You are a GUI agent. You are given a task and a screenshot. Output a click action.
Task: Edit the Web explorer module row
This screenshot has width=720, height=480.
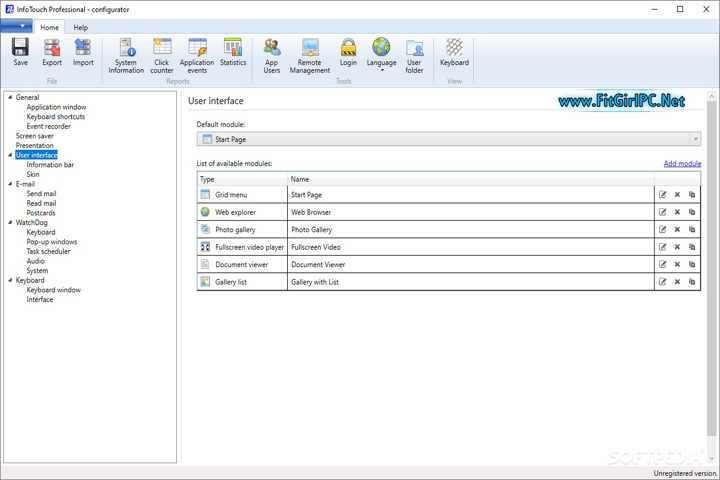pos(662,212)
